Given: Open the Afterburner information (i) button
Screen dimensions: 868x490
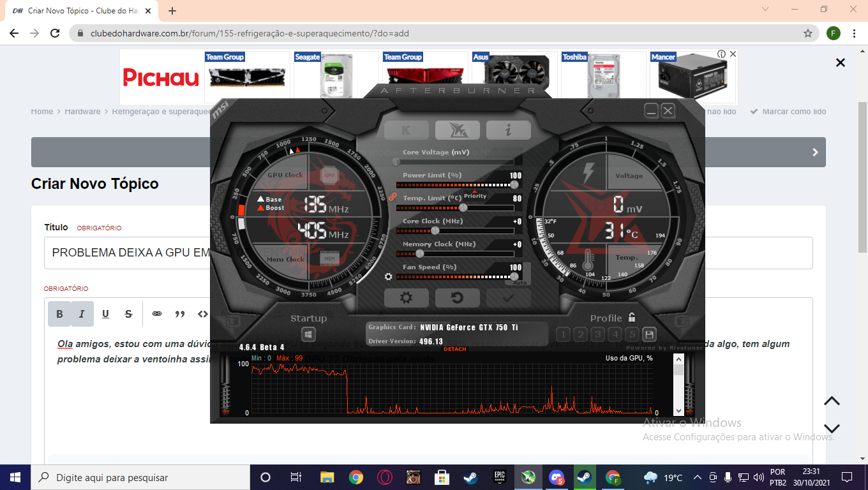Looking at the screenshot, I should click(x=509, y=130).
